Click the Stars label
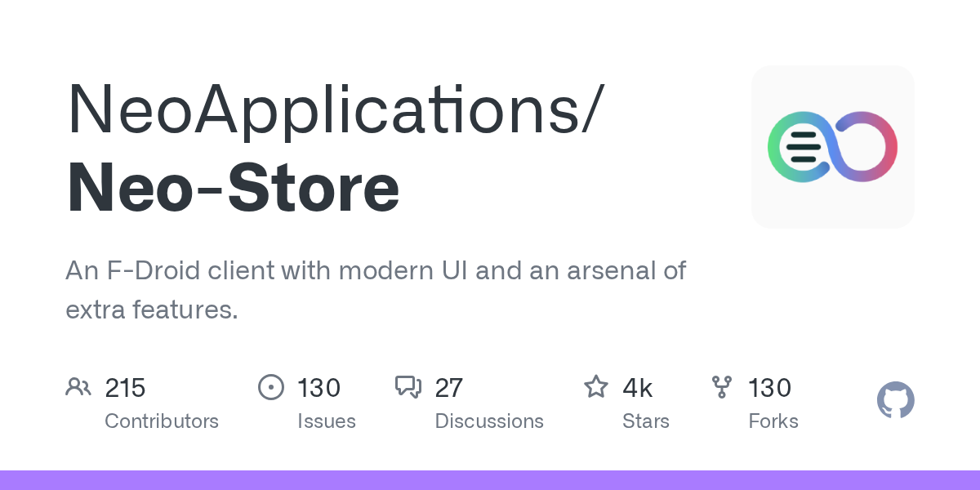980x490 pixels. point(645,421)
